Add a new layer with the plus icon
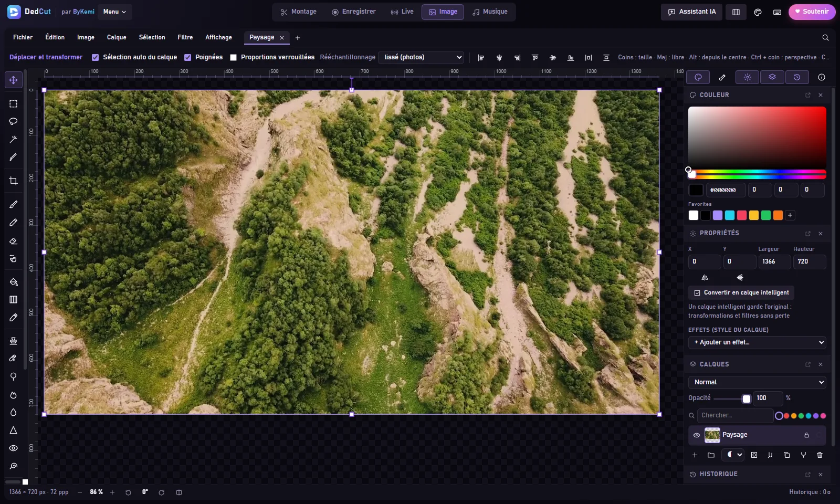 [695, 455]
